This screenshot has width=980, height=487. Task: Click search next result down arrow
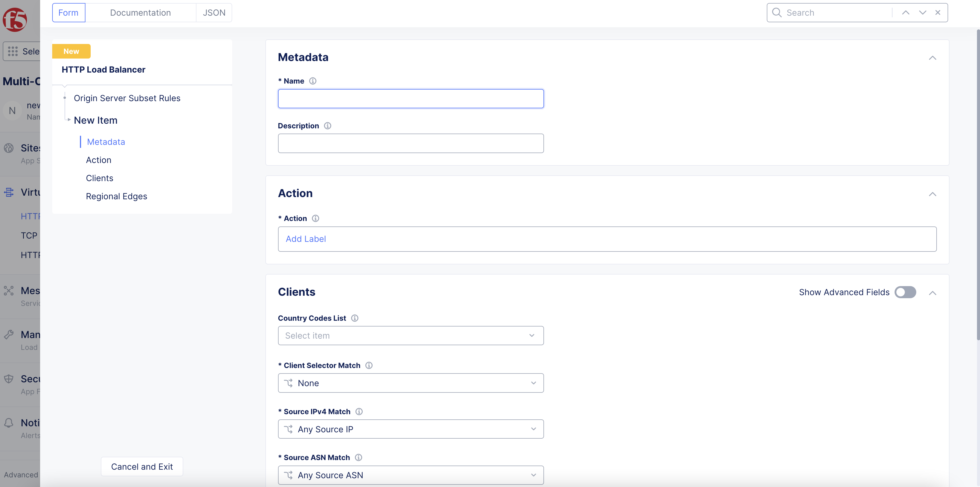click(922, 13)
